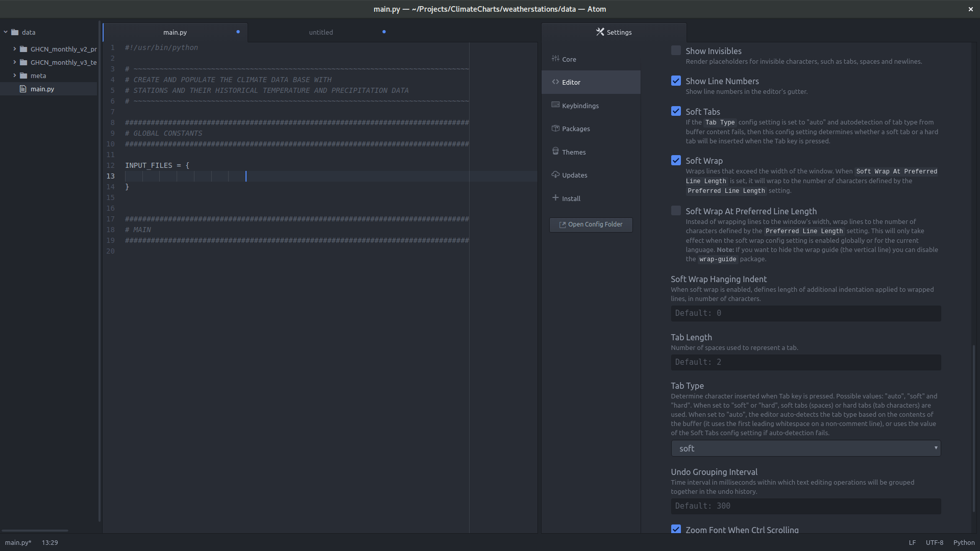Click the Core settings sliders icon
This screenshot has width=980, height=551.
(555, 59)
